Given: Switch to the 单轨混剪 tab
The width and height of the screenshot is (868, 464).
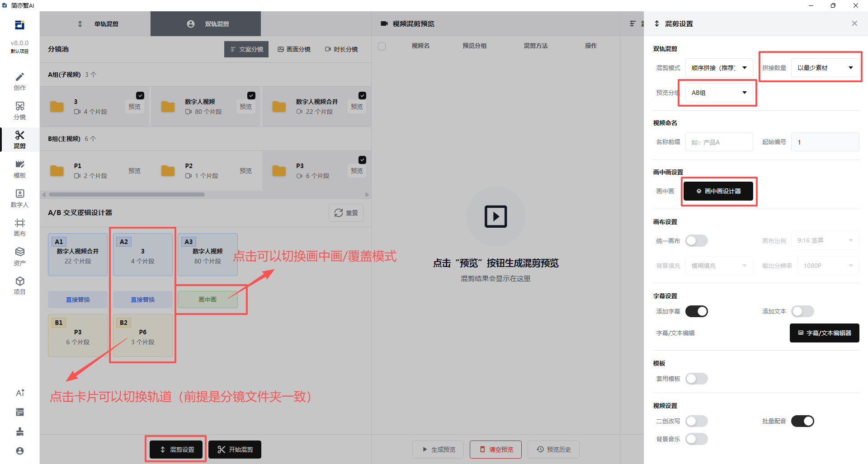Looking at the screenshot, I should [95, 23].
